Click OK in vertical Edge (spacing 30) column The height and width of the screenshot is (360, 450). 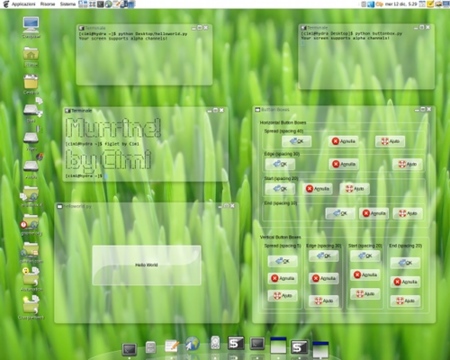[x=324, y=256]
